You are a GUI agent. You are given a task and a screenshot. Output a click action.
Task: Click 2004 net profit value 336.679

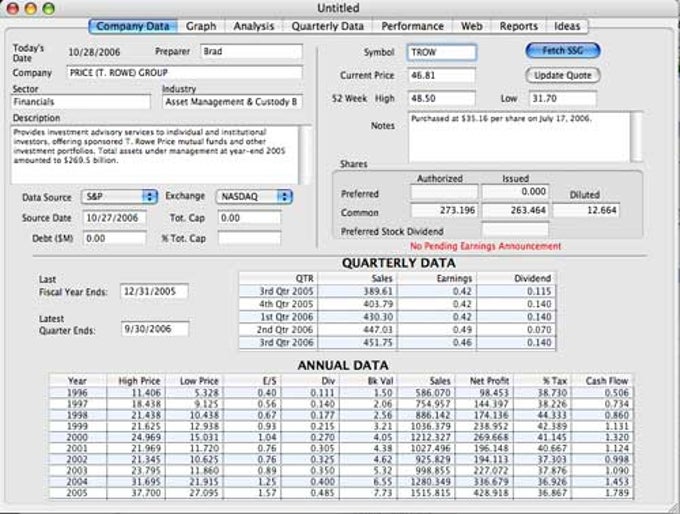point(491,482)
